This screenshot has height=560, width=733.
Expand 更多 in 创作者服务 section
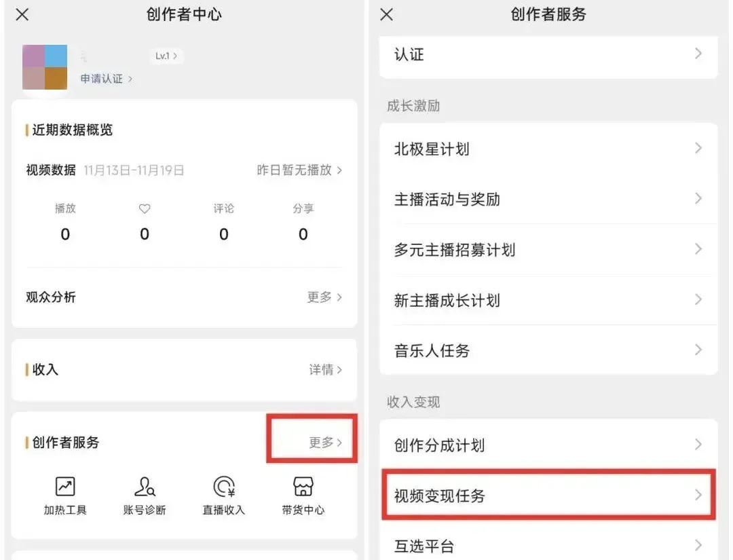tap(325, 443)
